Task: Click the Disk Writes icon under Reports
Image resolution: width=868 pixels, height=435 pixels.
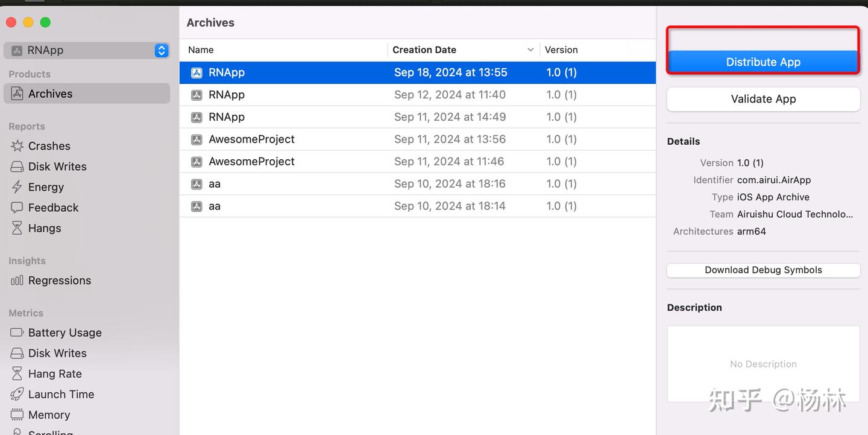Action: (x=17, y=167)
